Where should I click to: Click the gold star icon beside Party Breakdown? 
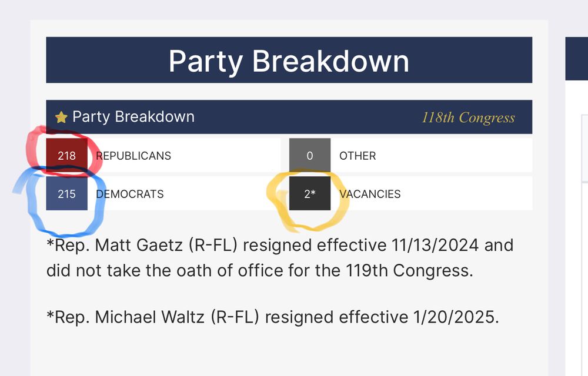[x=61, y=116]
